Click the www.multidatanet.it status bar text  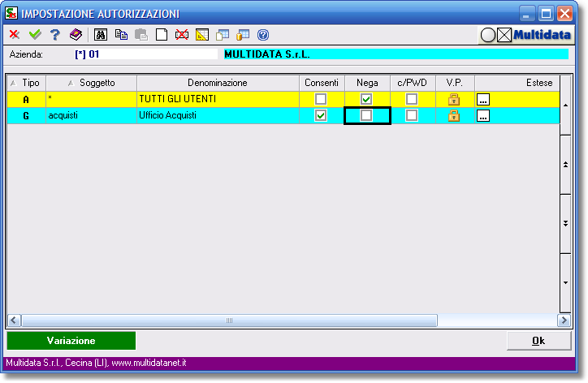coord(149,363)
